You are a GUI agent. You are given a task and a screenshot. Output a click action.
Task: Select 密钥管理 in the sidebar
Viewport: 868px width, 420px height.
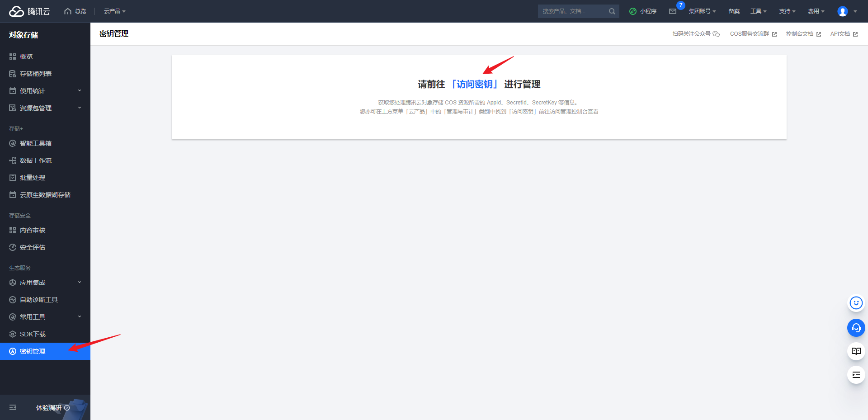coord(45,351)
